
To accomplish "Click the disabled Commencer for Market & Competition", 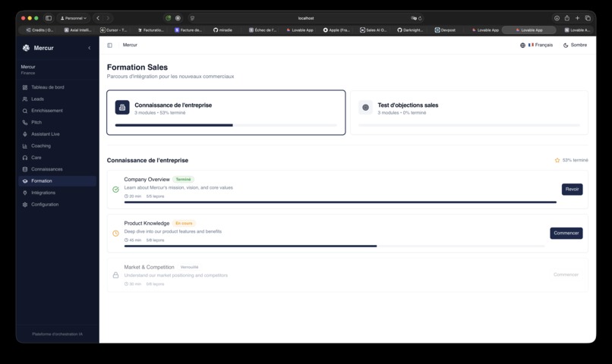I will pos(566,275).
